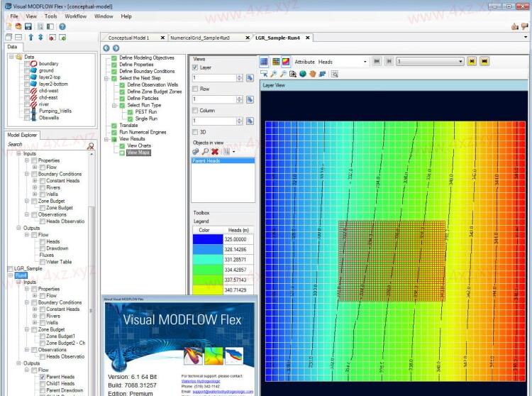This screenshot has width=532, height=396.
Task: Click the yellow 340.71429 legend color swatch
Action: 208,290
